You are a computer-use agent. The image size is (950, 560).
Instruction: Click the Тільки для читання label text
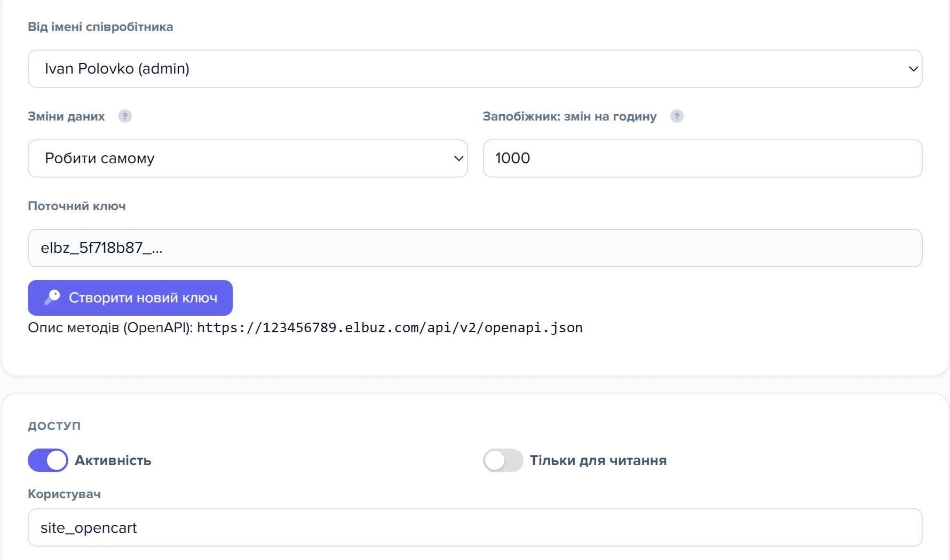point(598,460)
